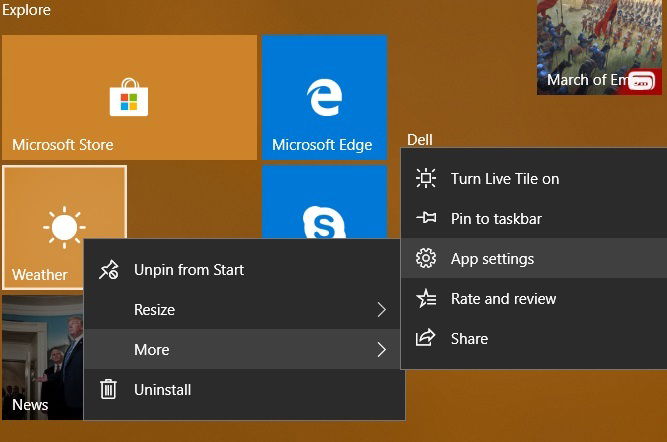The image size is (667, 442).
Task: Click the trash can icon beside Uninstall
Action: click(108, 389)
